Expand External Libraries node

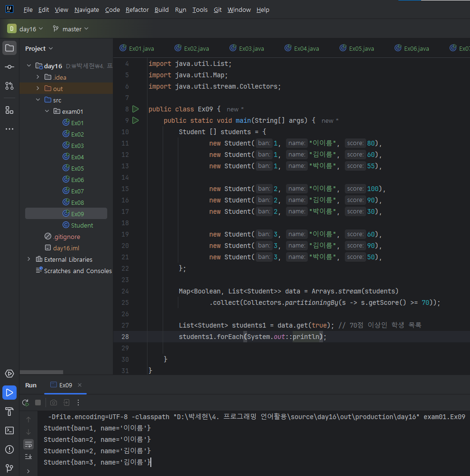pos(29,259)
